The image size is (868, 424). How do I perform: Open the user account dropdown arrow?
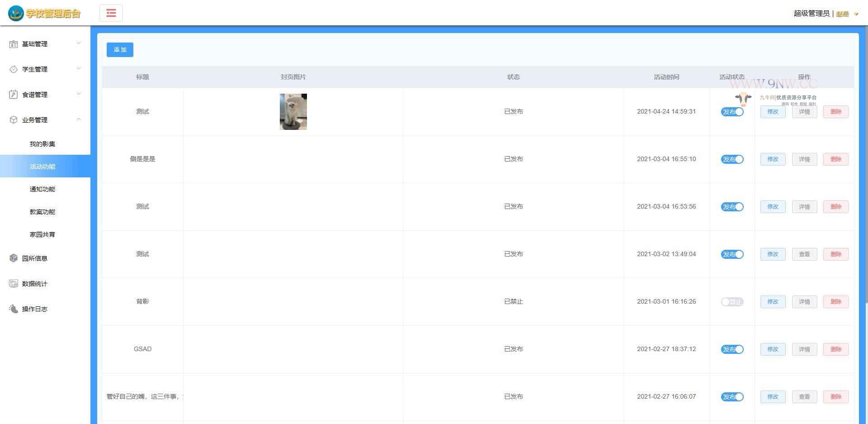point(856,14)
